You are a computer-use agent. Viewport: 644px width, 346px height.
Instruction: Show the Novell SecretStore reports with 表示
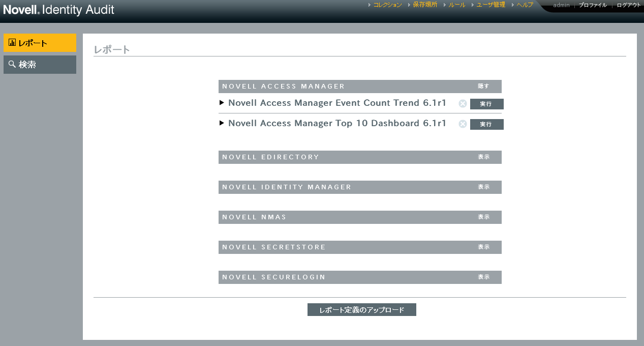point(483,247)
